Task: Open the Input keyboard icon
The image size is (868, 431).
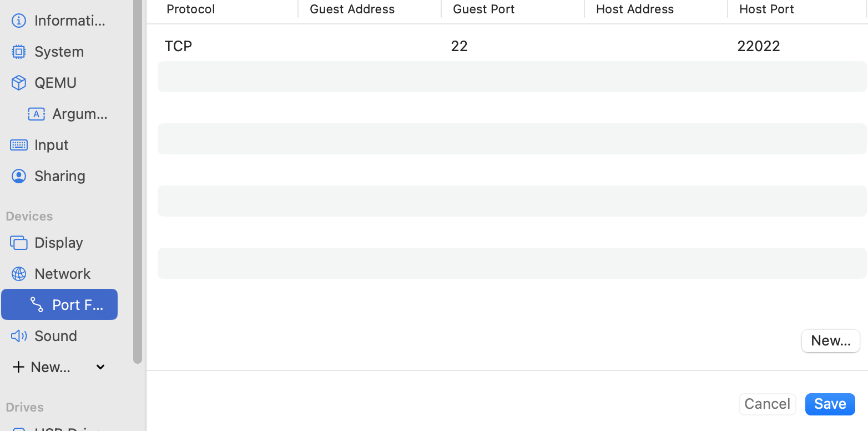Action: pyautogui.click(x=19, y=145)
